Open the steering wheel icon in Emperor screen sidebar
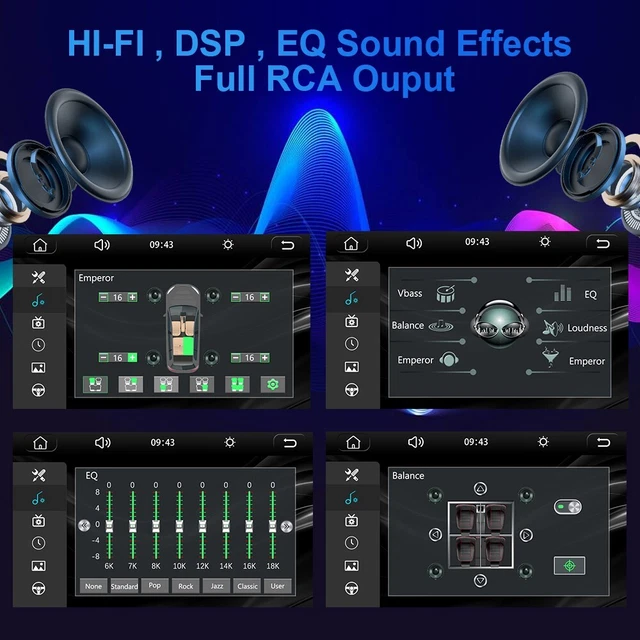The width and height of the screenshot is (640, 640). point(38,390)
